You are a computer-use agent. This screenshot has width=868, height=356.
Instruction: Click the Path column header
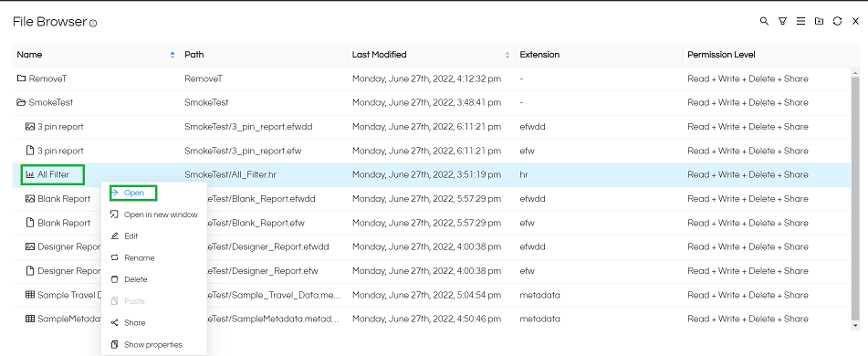pyautogui.click(x=193, y=55)
